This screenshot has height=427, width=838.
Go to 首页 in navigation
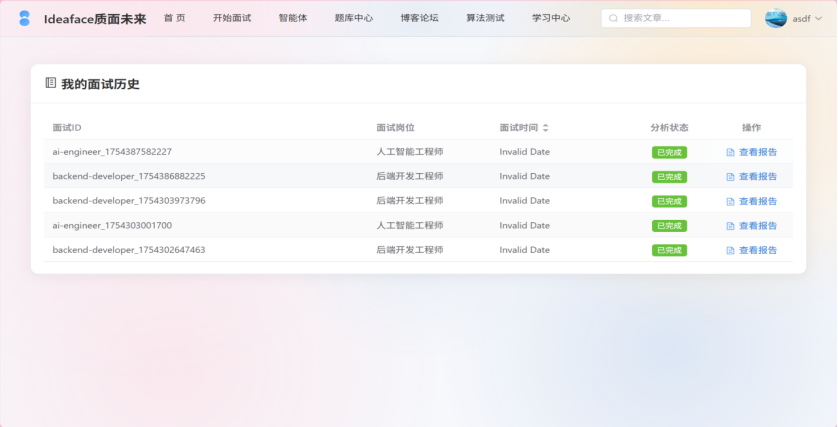[x=174, y=18]
